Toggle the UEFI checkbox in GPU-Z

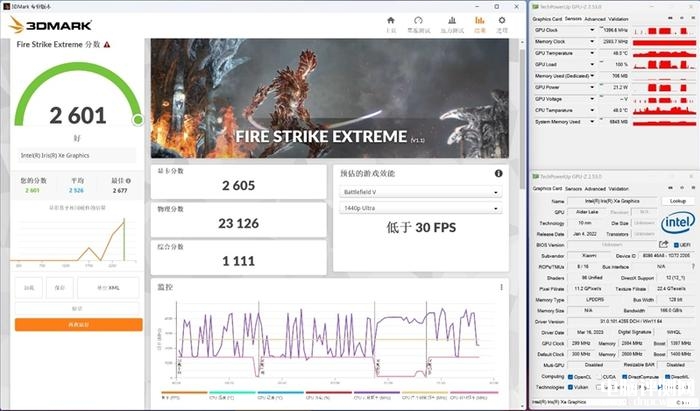coord(676,245)
